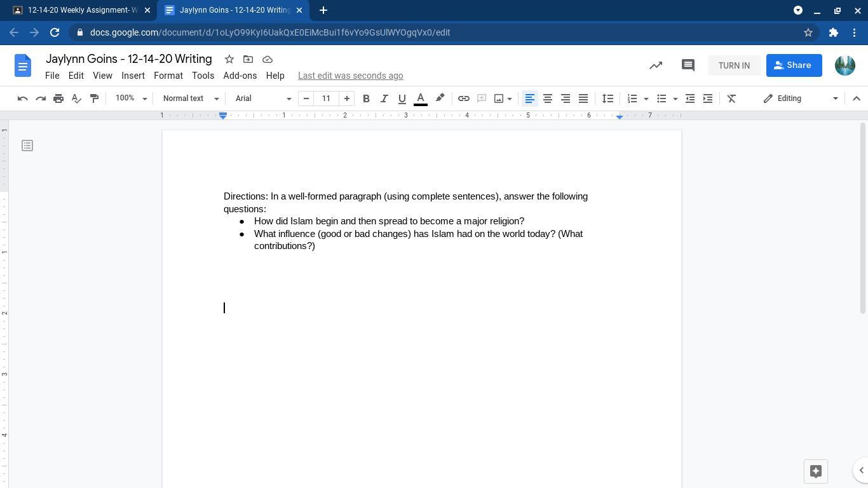Pick a text color
Viewport: 868px width, 488px height.
coord(421,98)
